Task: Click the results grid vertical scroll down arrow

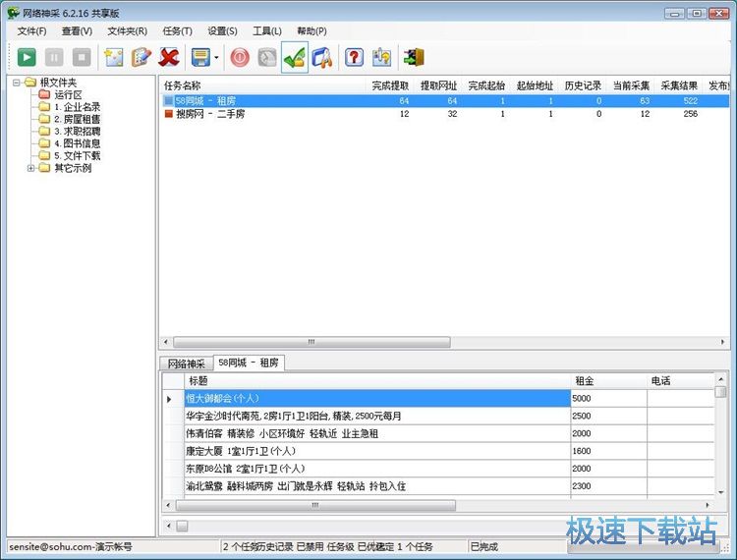Action: click(721, 492)
